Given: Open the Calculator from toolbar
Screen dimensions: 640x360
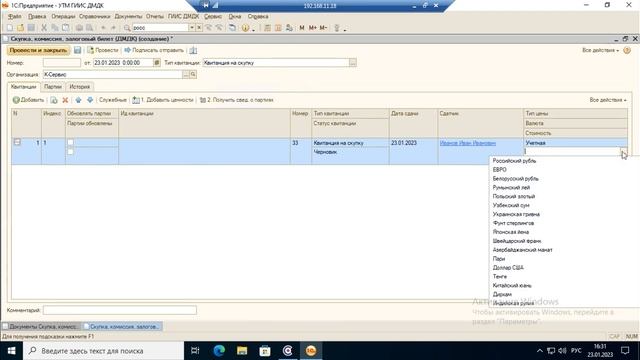Looking at the screenshot, I should 267,28.
